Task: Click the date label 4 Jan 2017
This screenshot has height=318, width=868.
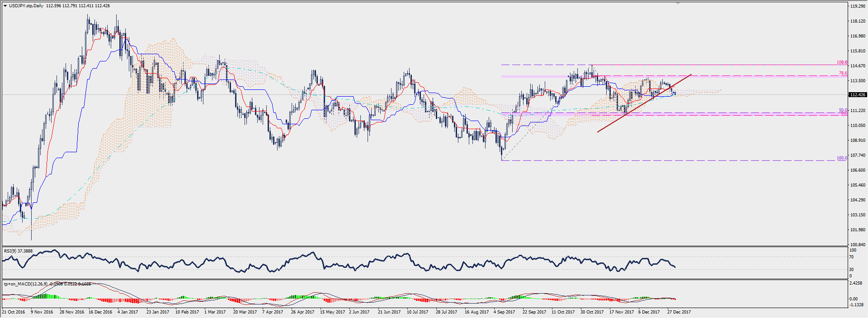Action: pyautogui.click(x=128, y=312)
